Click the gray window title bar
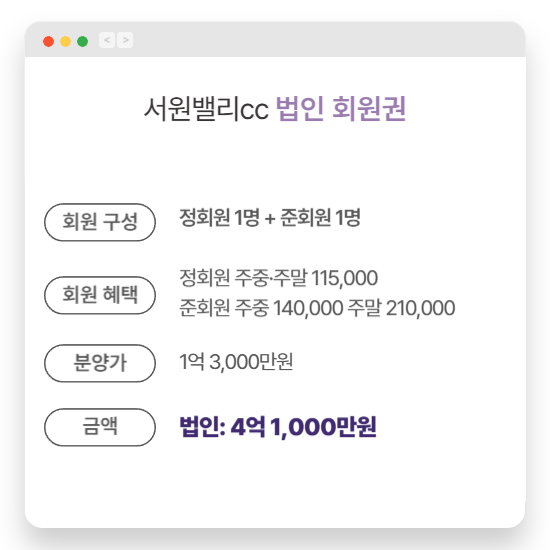Viewport: 550px width, 550px height. pyautogui.click(x=275, y=39)
